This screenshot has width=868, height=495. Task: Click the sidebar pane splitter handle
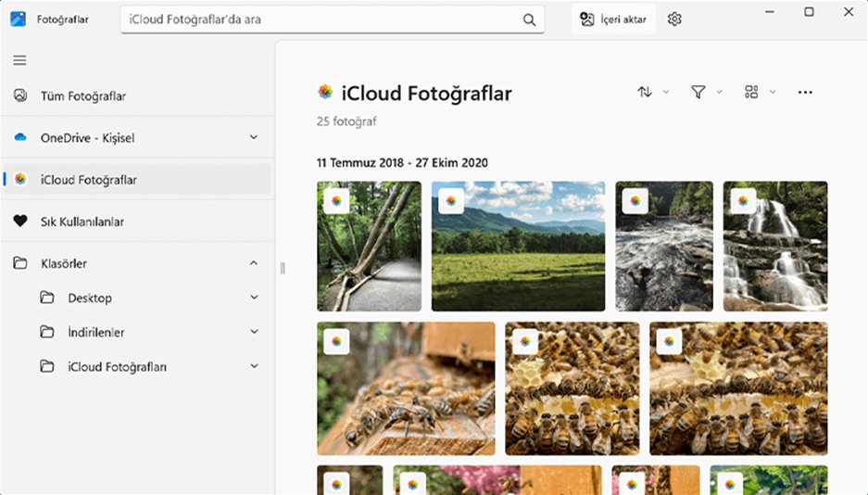click(x=283, y=269)
